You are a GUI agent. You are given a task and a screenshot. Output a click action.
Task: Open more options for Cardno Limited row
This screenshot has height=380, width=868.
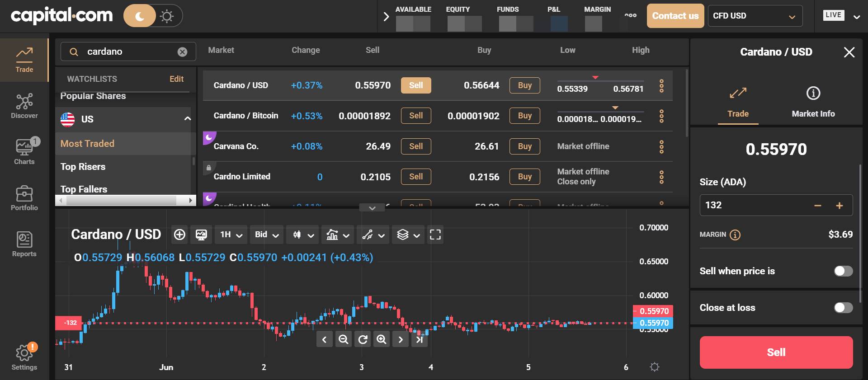[661, 177]
